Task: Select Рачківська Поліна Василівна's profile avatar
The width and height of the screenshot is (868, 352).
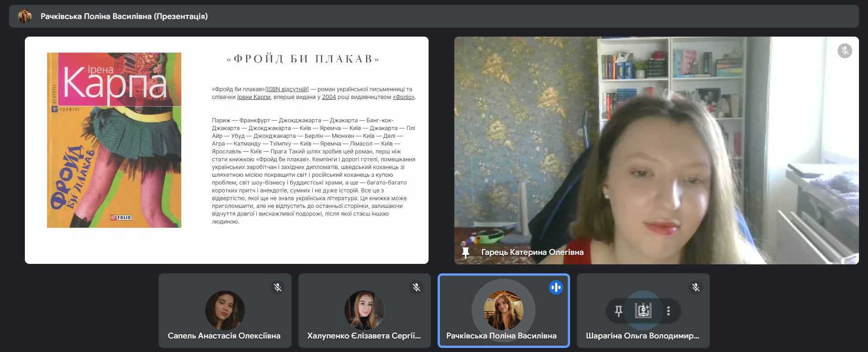Action: 503,310
